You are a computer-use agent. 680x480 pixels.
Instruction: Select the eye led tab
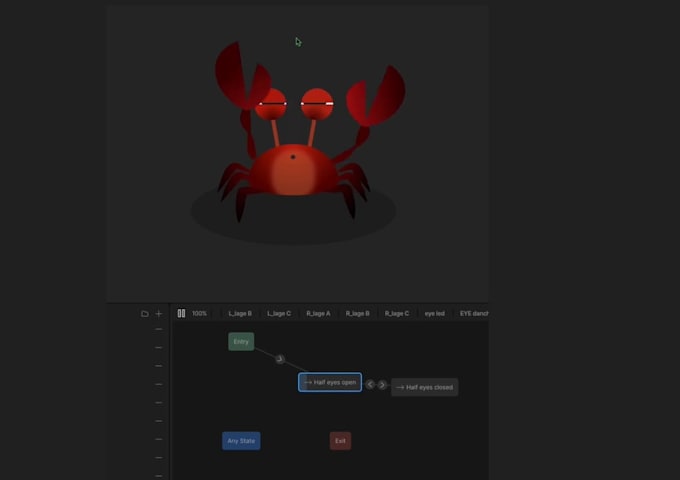click(x=435, y=313)
